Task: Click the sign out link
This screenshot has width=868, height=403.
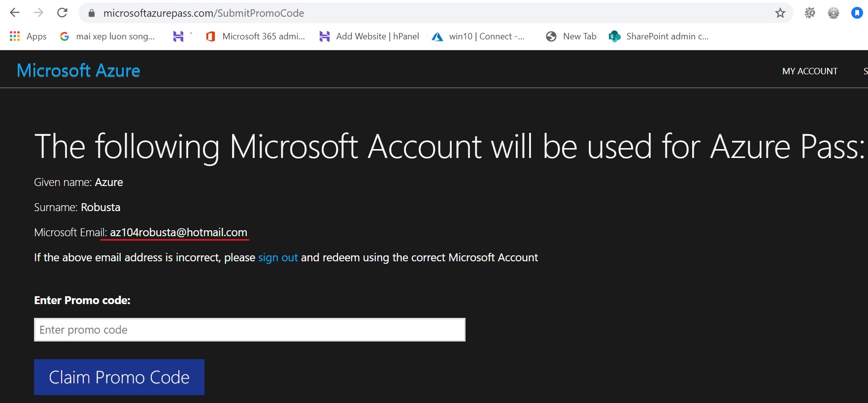Action: tap(278, 257)
